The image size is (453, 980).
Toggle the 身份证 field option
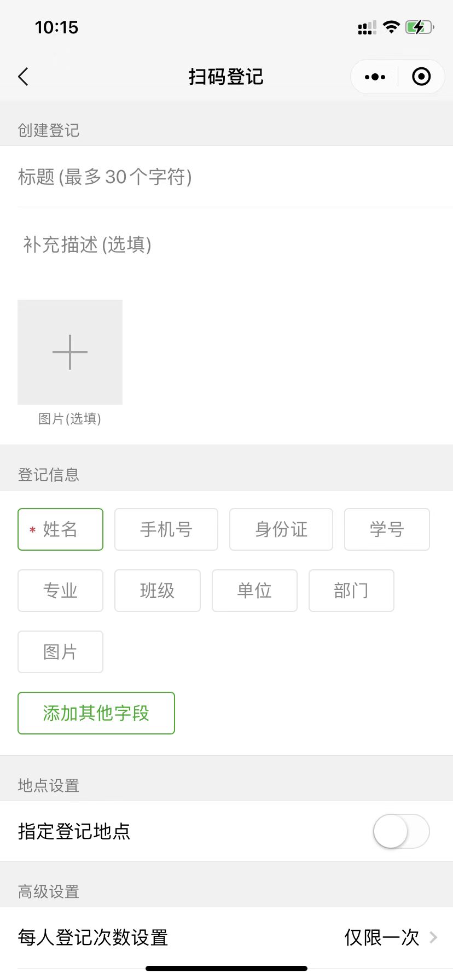(281, 529)
